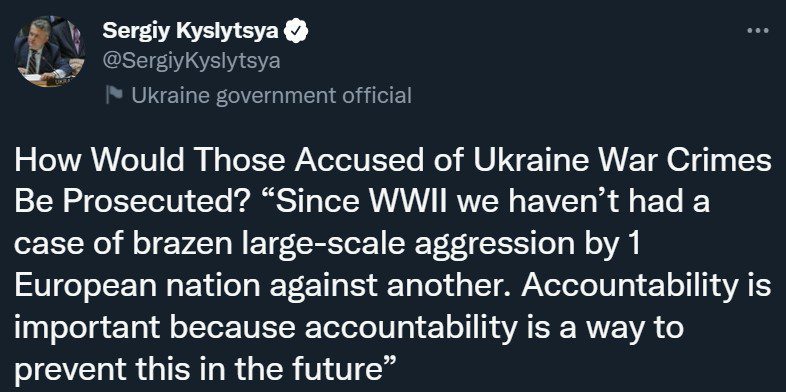The height and width of the screenshot is (392, 786).
Task: Open Sergiy Kyslytsya's profile picture
Action: pos(49,51)
